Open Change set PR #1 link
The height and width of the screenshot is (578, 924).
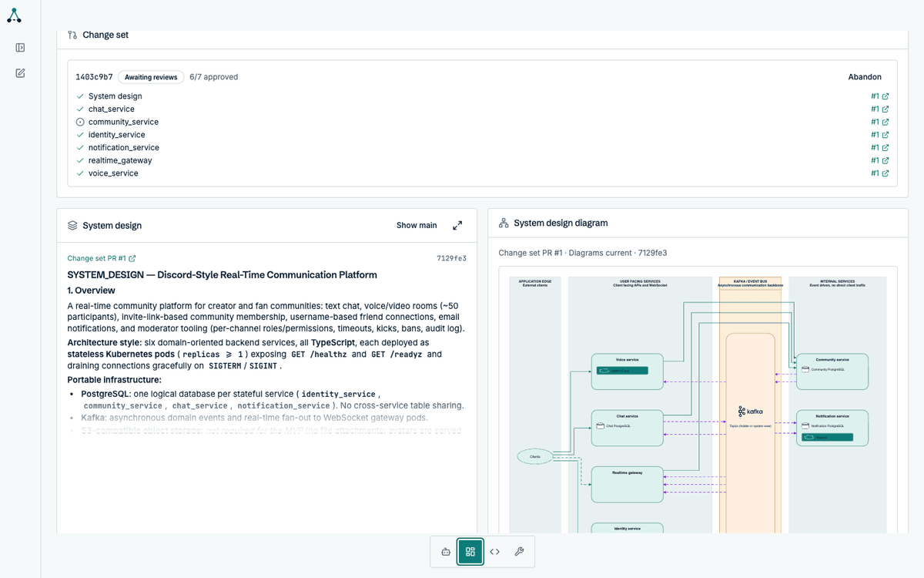coord(102,259)
